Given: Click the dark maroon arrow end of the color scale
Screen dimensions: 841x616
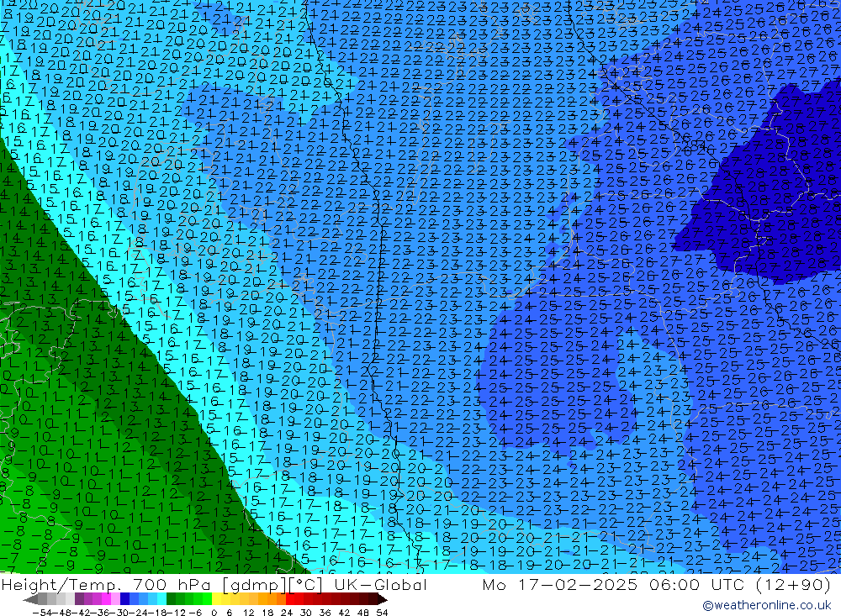Looking at the screenshot, I should coord(382,599).
